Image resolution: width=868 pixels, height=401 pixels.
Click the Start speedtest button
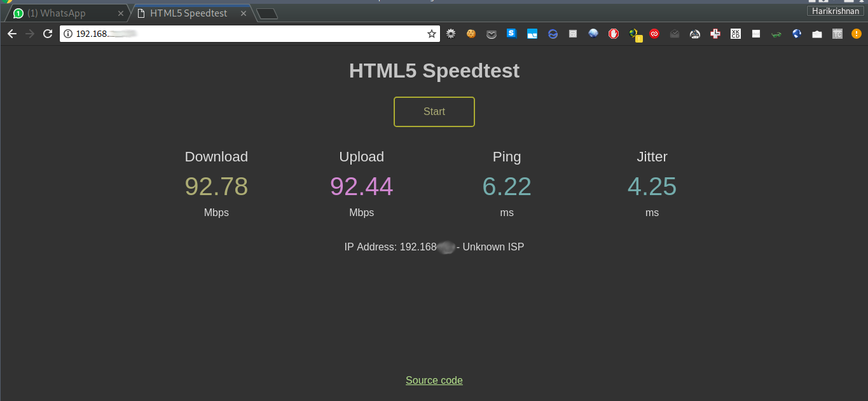pyautogui.click(x=434, y=112)
